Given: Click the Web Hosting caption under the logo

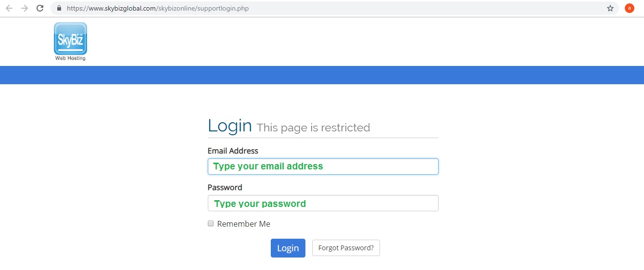Looking at the screenshot, I should (70, 58).
